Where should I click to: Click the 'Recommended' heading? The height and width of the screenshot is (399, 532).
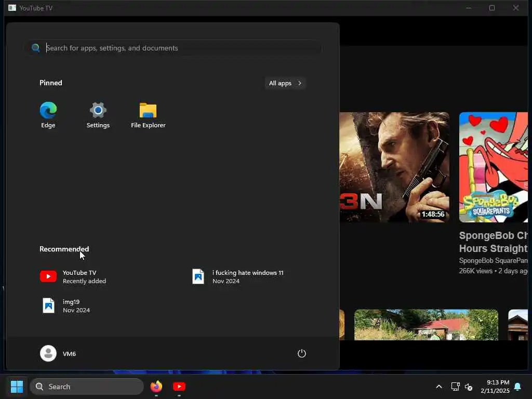pos(64,249)
